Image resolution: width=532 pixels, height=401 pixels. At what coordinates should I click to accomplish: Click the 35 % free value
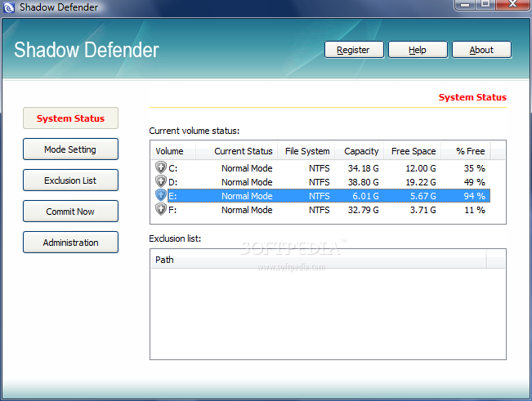(x=475, y=168)
